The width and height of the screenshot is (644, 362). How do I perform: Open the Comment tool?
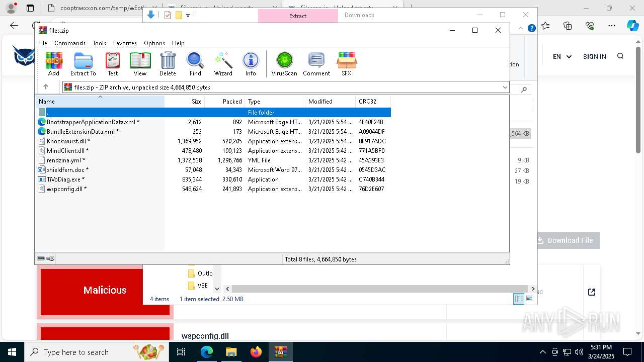coord(316,64)
